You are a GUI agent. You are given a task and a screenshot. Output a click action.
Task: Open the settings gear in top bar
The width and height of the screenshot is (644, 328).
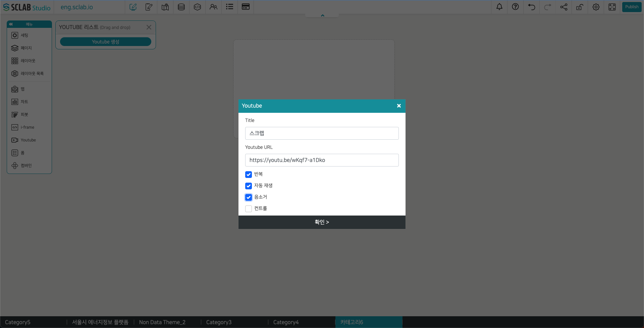tap(596, 7)
